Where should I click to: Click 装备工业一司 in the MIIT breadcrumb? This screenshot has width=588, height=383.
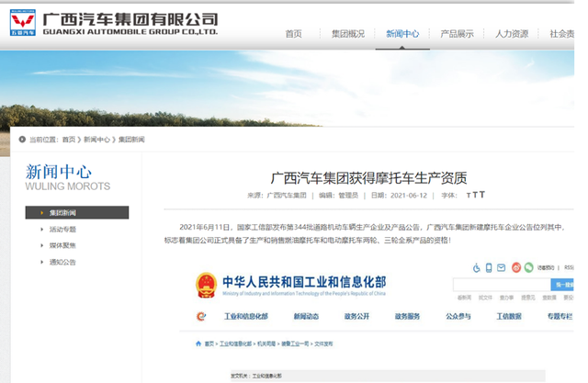pos(295,344)
